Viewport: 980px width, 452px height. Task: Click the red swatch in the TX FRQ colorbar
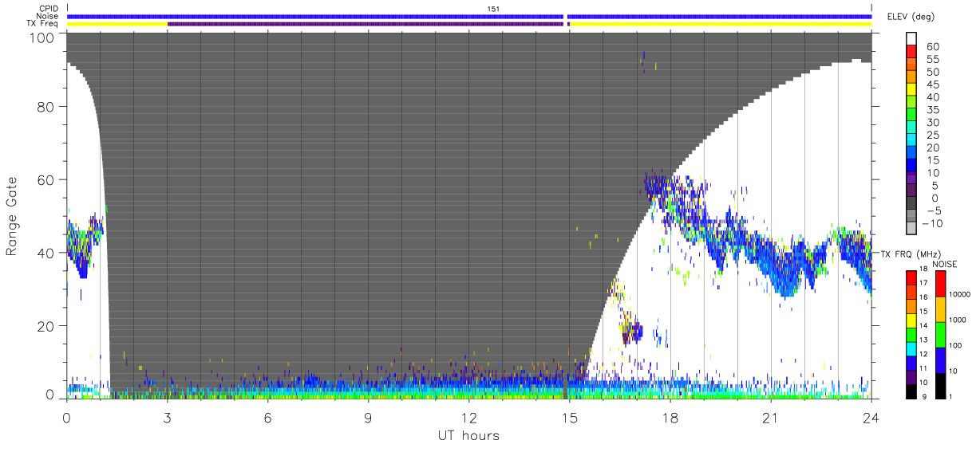point(910,277)
